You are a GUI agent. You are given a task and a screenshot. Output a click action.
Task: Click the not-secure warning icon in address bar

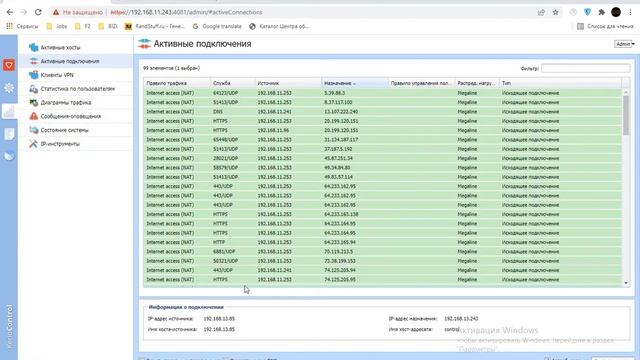pos(56,12)
